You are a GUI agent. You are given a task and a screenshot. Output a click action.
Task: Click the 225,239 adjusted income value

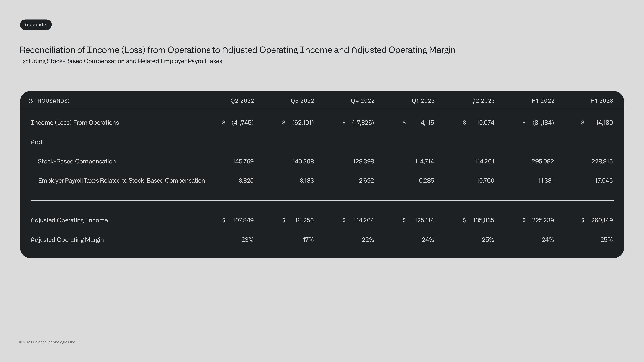point(543,220)
